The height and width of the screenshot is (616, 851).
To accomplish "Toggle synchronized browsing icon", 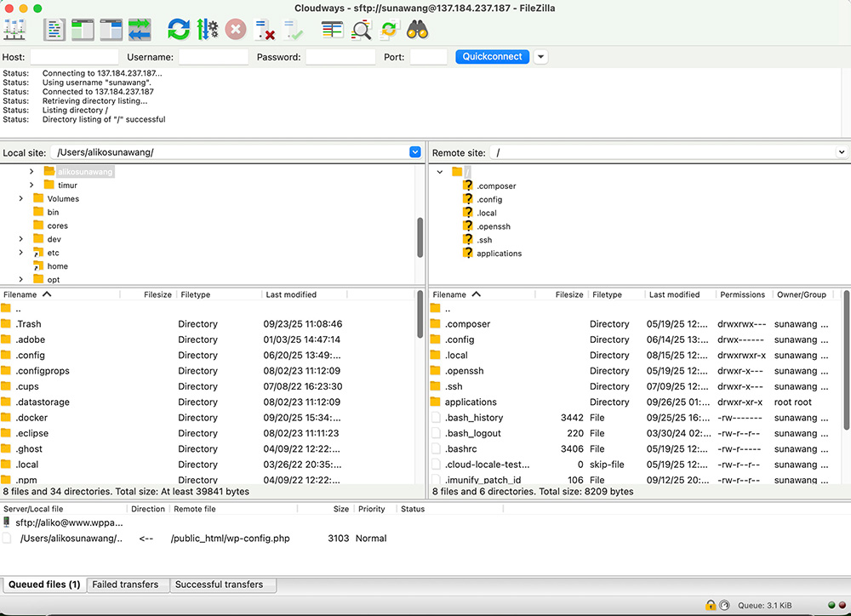I will [389, 30].
